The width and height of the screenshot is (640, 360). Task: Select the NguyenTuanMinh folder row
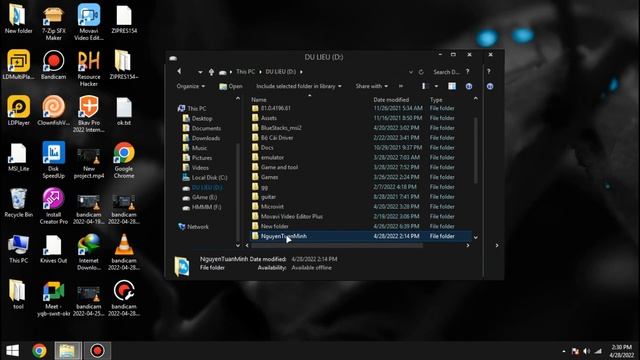point(360,236)
